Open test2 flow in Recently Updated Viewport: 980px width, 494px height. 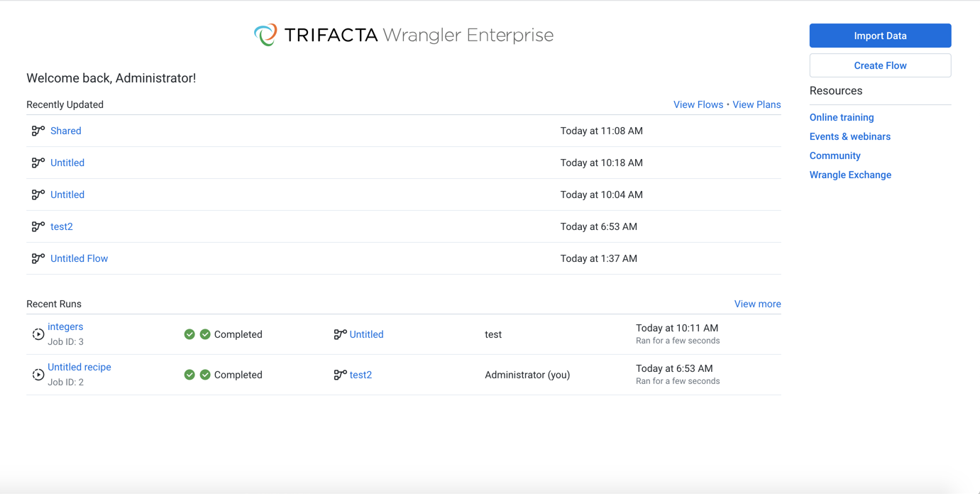62,226
